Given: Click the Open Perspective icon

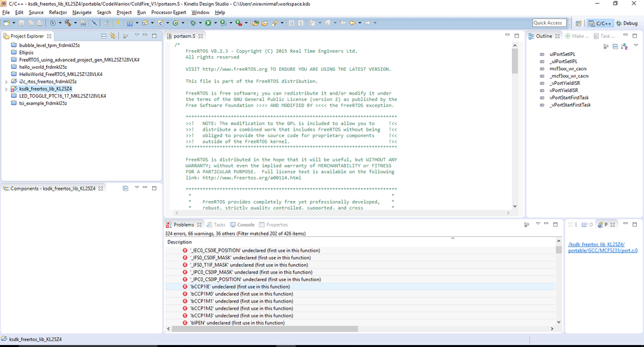Looking at the screenshot, I should pyautogui.click(x=578, y=23).
